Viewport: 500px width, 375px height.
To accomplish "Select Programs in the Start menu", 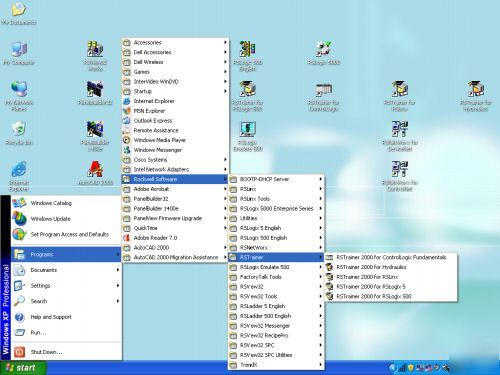I will tap(66, 254).
